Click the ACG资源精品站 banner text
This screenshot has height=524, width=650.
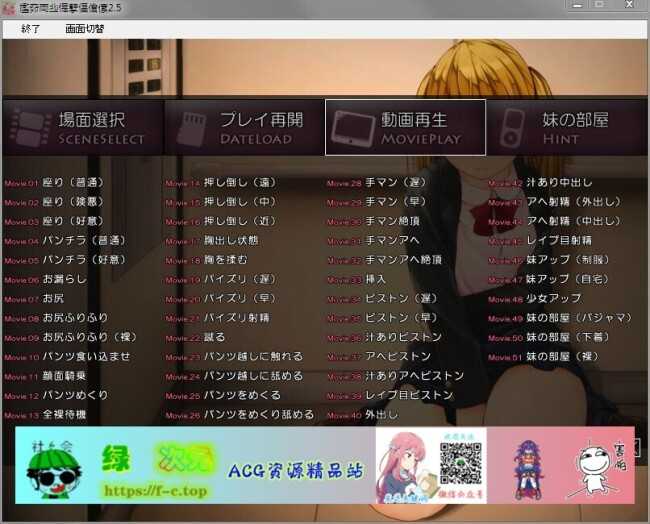(x=295, y=471)
